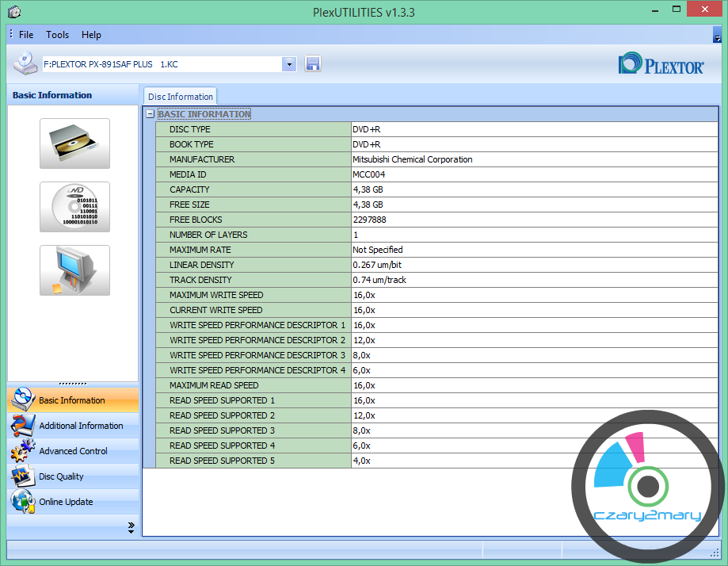Click the save floppy disk icon

click(313, 64)
